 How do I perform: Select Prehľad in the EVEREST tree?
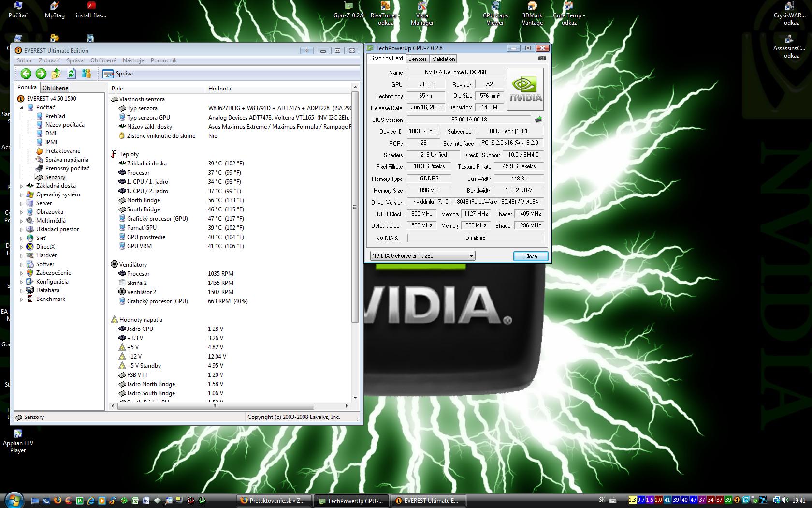click(x=55, y=116)
